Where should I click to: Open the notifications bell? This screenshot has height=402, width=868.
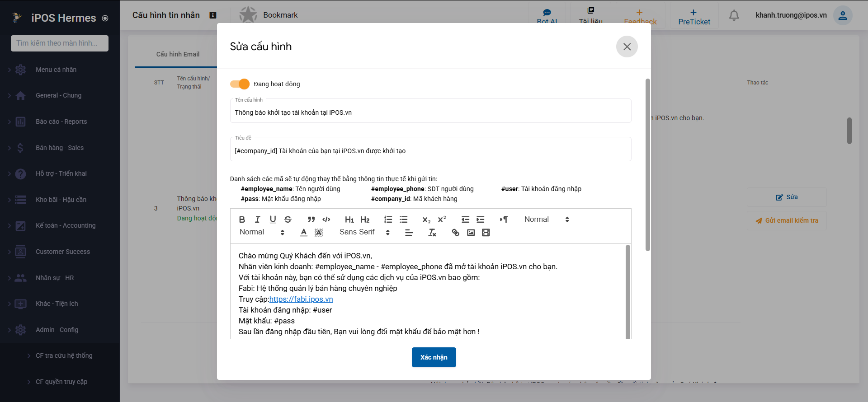pos(734,15)
